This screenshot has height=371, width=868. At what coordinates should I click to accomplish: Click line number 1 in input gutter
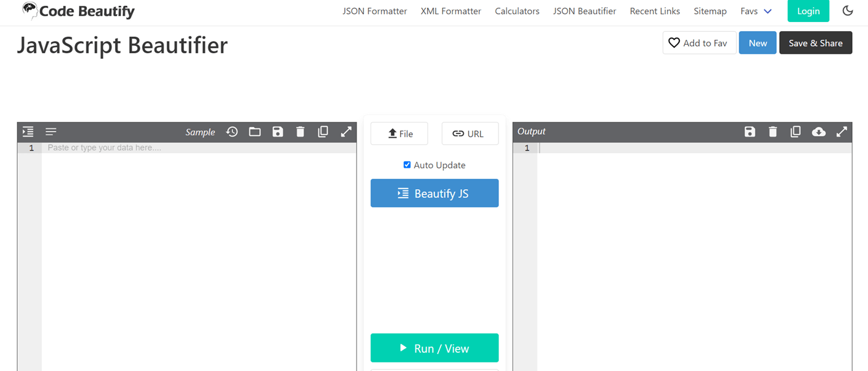coord(31,148)
